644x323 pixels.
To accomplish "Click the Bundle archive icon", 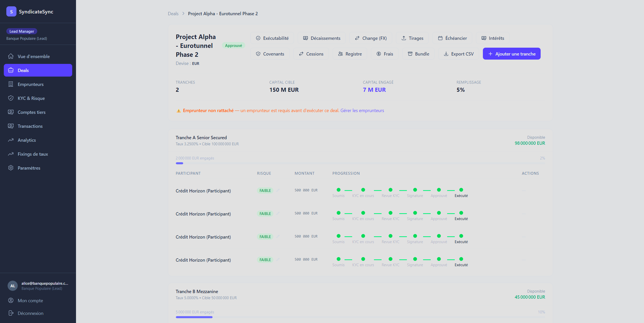I will (x=410, y=54).
